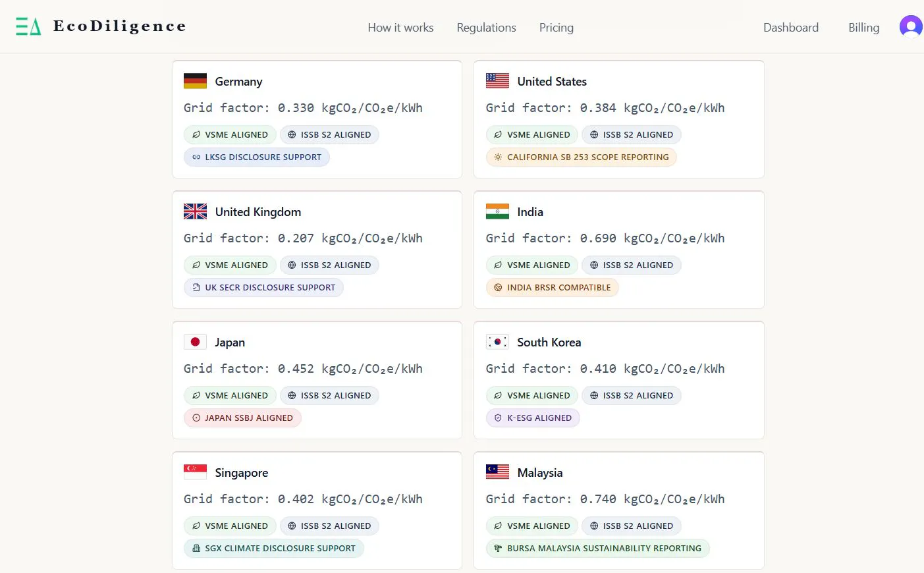
Task: Click the United States country name
Action: point(552,82)
